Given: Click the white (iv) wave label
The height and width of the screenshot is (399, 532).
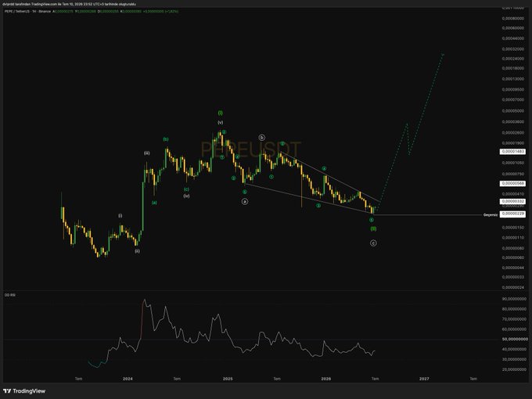Looking at the screenshot, I should tap(187, 196).
